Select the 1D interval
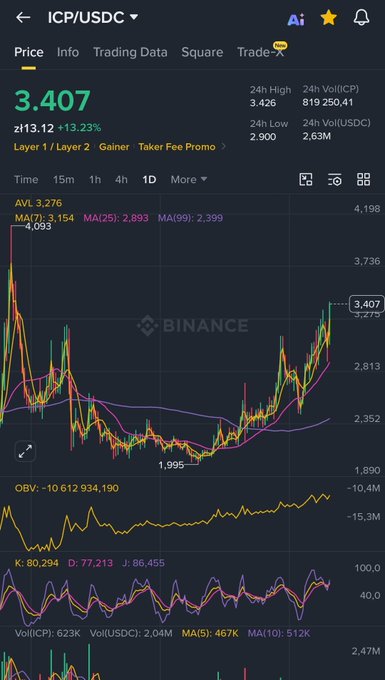Image resolution: width=385 pixels, height=680 pixels. pos(149,180)
